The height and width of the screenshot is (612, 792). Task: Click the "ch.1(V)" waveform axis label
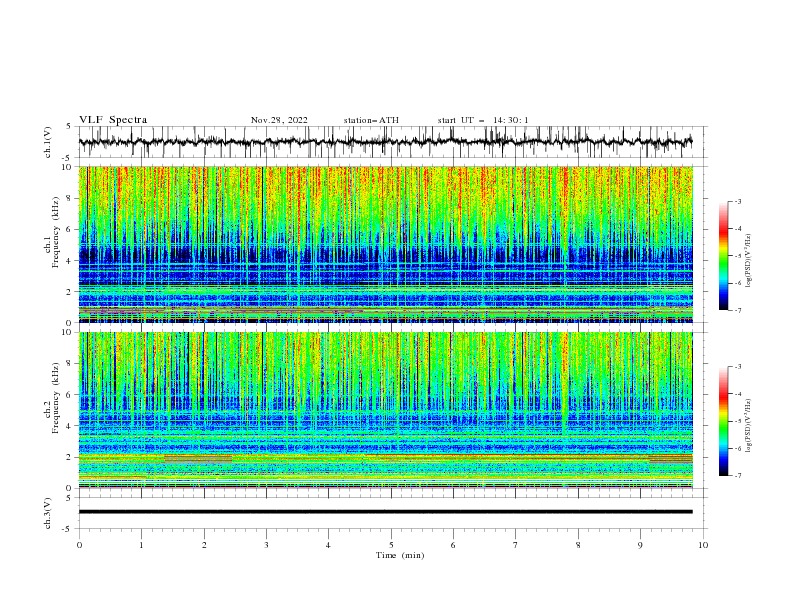click(48, 142)
